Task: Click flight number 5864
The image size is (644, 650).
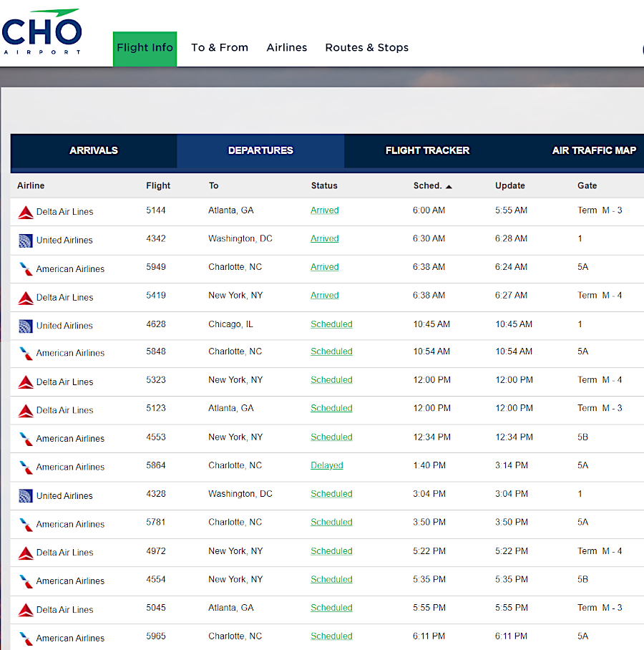Action: [156, 465]
